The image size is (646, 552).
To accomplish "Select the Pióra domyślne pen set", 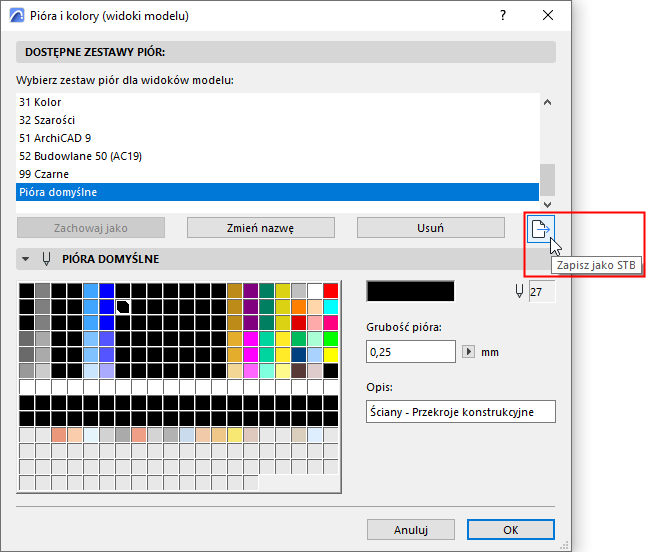I will [x=278, y=192].
